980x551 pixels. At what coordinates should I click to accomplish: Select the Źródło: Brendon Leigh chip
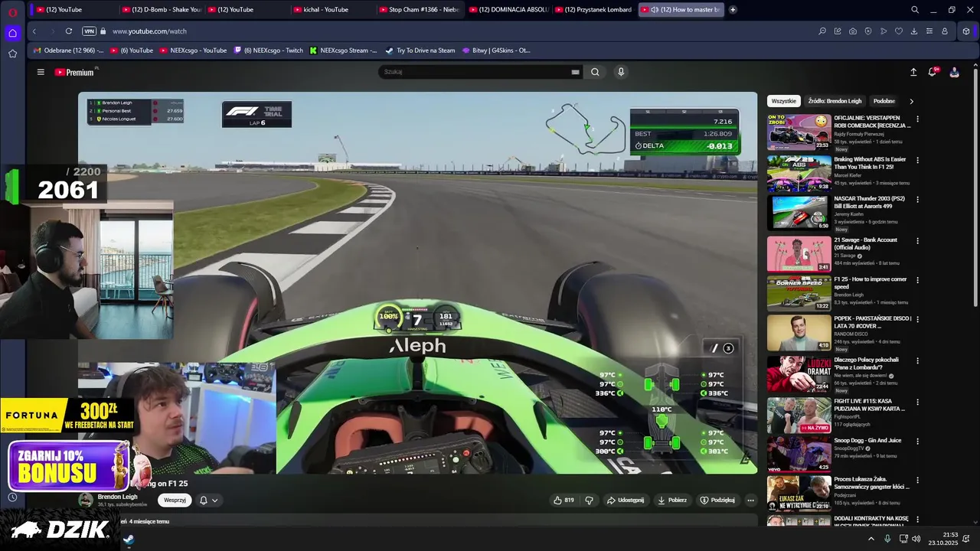pyautogui.click(x=835, y=101)
